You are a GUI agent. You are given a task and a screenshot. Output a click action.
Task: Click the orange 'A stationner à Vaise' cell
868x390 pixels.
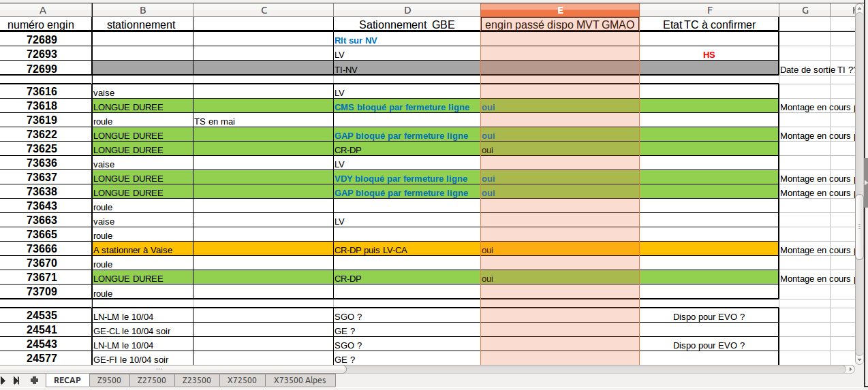(142, 250)
